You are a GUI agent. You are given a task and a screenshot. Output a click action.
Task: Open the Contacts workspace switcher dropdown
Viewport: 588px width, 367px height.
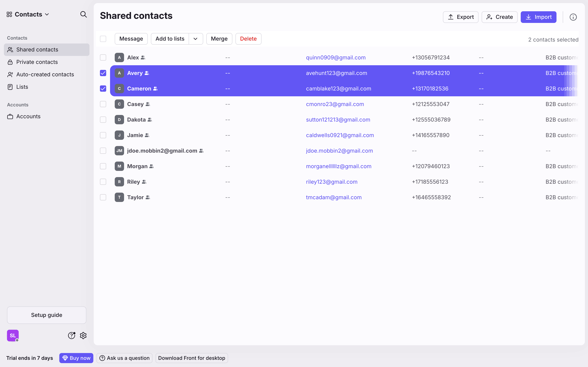28,15
